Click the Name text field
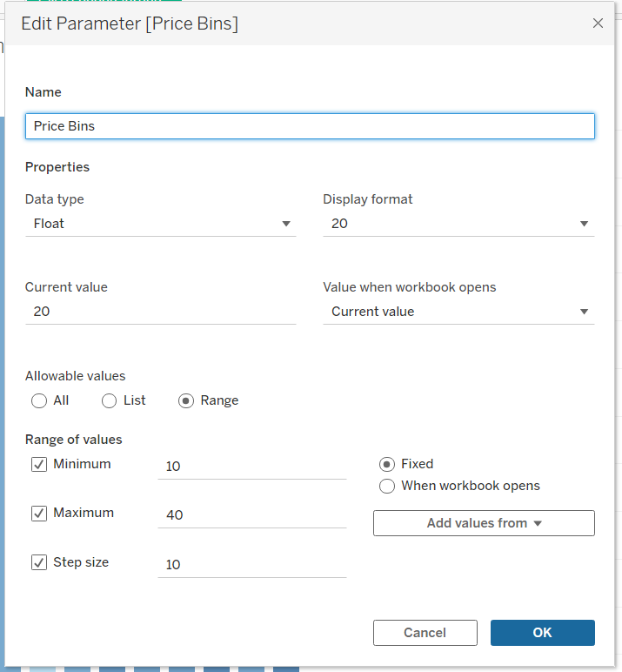 pyautogui.click(x=310, y=126)
